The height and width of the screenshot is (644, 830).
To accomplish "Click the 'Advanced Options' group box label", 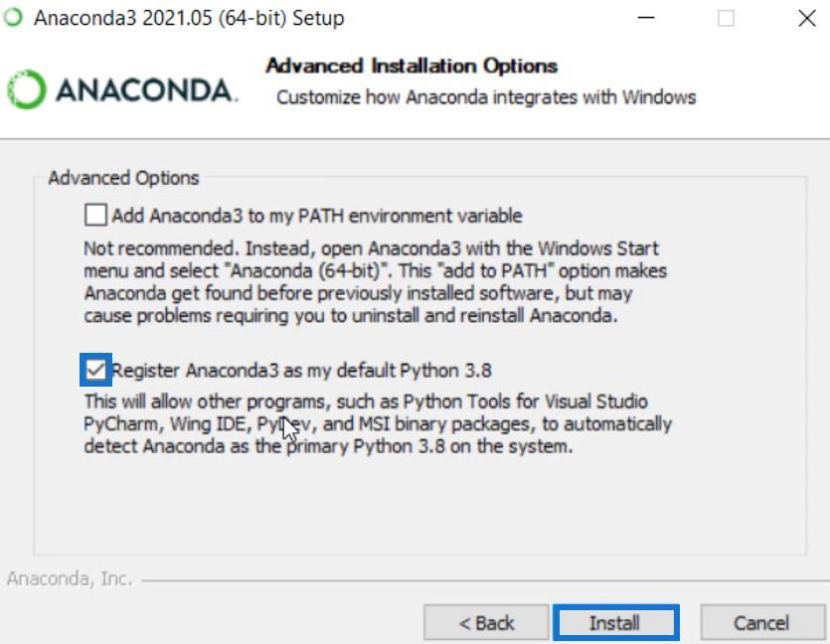I will [123, 178].
